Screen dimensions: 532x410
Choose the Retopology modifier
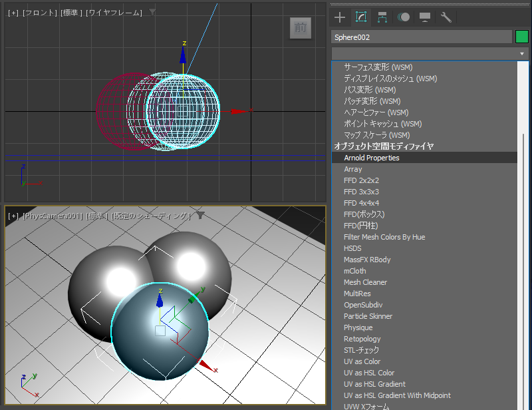click(x=424, y=339)
